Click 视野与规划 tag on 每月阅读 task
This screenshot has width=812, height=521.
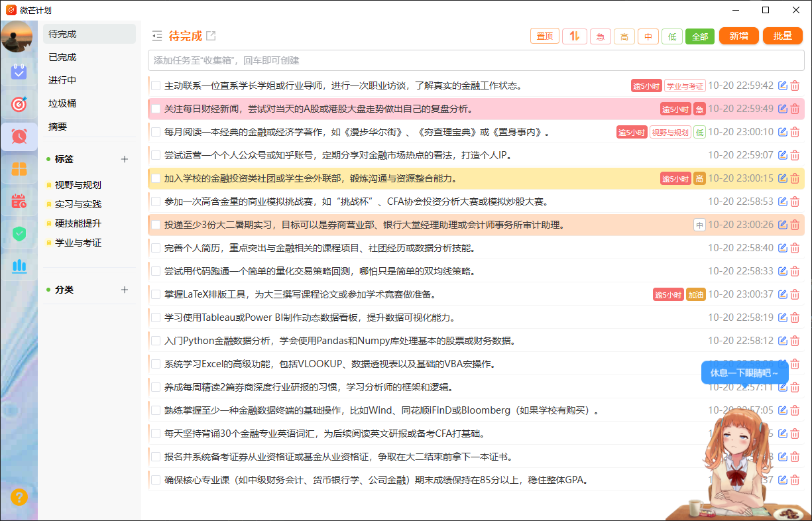(x=670, y=132)
